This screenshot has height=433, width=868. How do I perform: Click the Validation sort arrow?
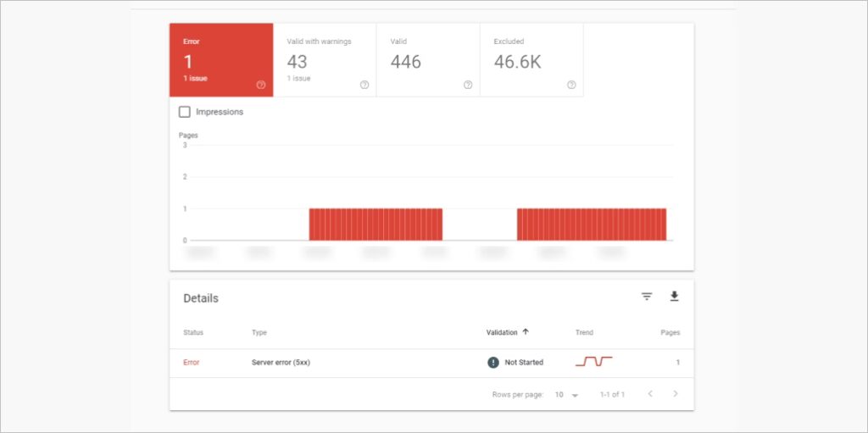pos(526,332)
